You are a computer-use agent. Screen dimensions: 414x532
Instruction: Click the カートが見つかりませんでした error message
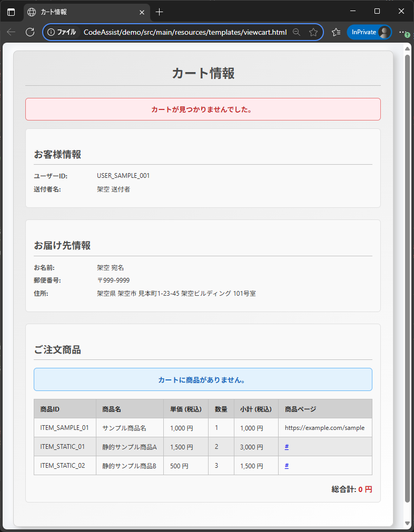click(203, 109)
